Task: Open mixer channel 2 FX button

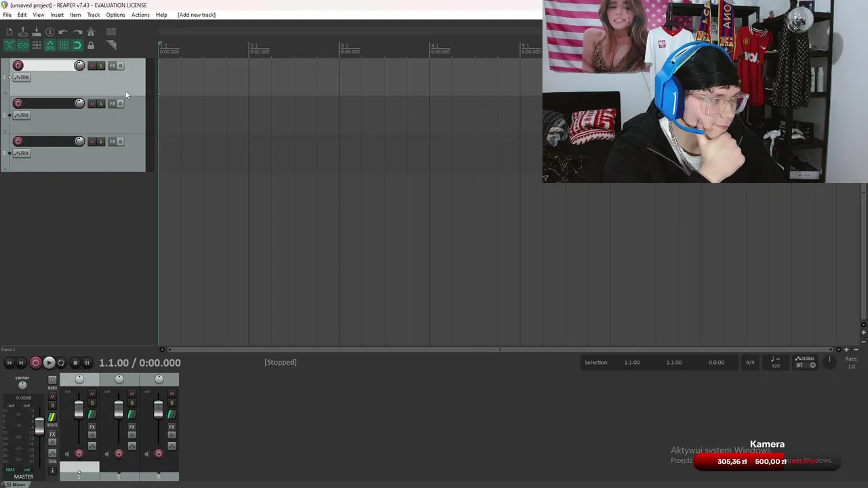Action: [132, 427]
